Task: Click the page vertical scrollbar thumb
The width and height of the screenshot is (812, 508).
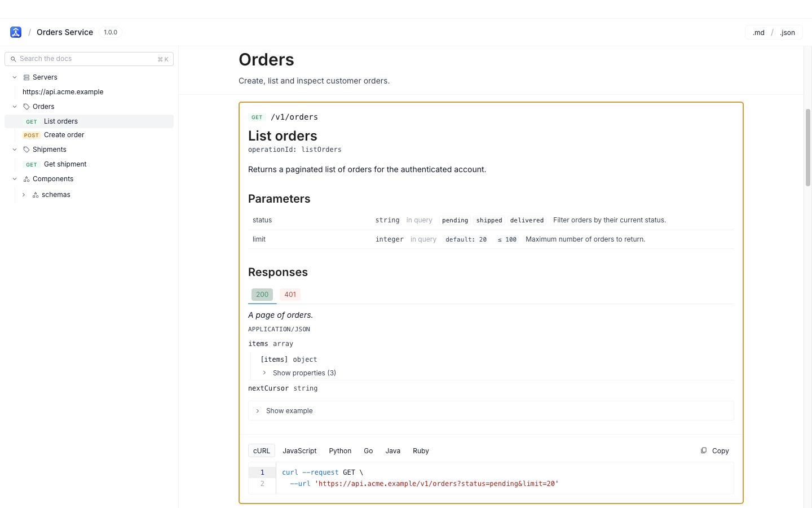Action: (x=808, y=148)
